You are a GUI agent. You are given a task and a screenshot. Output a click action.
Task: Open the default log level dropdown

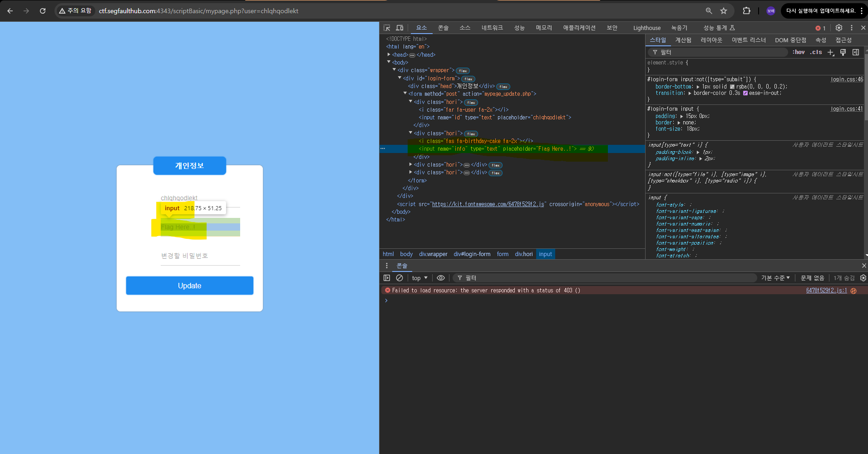click(x=775, y=278)
